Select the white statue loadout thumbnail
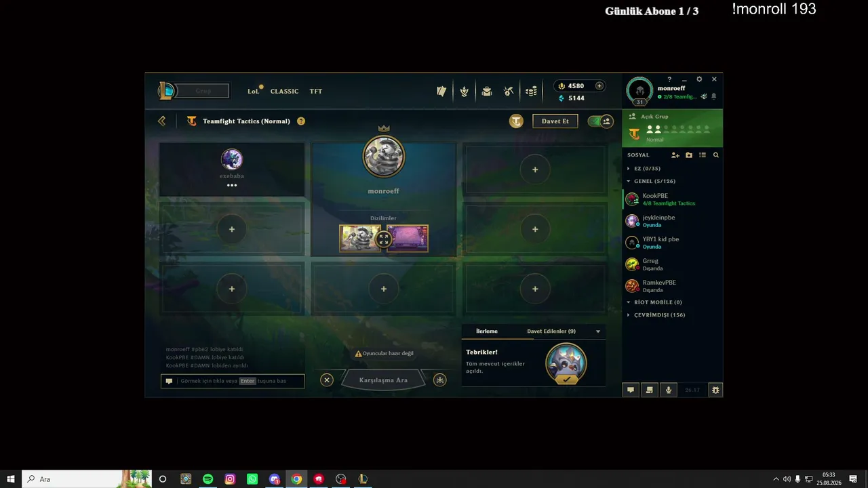This screenshot has height=488, width=868. [361, 239]
